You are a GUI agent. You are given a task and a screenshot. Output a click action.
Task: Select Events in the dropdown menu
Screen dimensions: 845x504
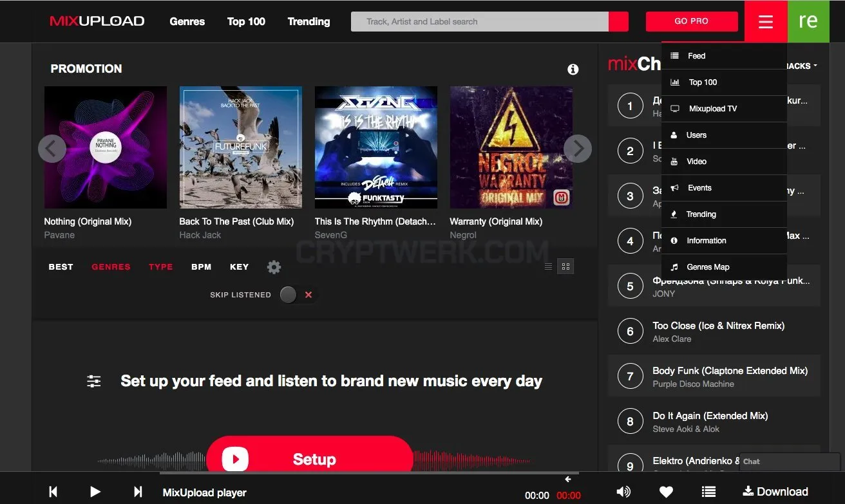click(724, 188)
